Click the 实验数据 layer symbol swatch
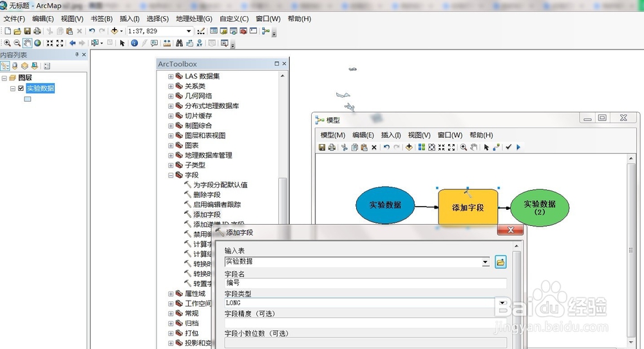 (28, 99)
